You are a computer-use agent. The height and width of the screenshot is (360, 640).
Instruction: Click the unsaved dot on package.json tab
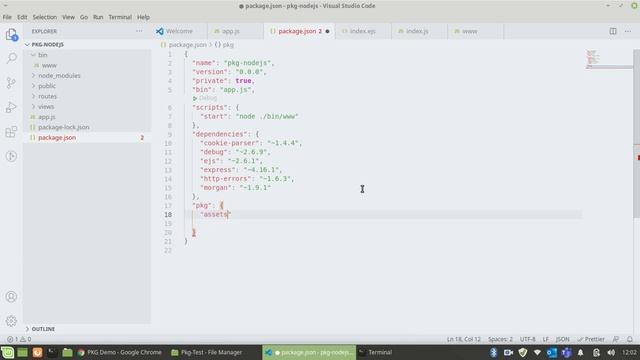click(x=327, y=31)
